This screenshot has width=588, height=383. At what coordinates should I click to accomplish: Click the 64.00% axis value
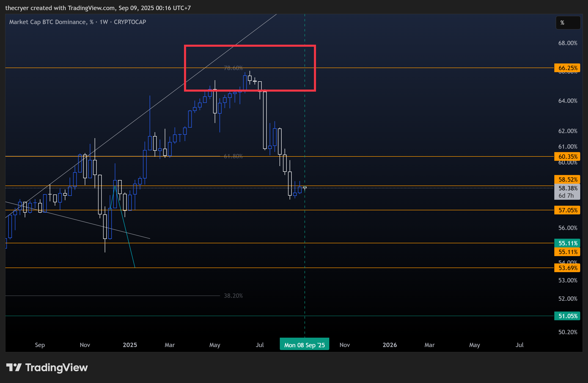click(568, 101)
